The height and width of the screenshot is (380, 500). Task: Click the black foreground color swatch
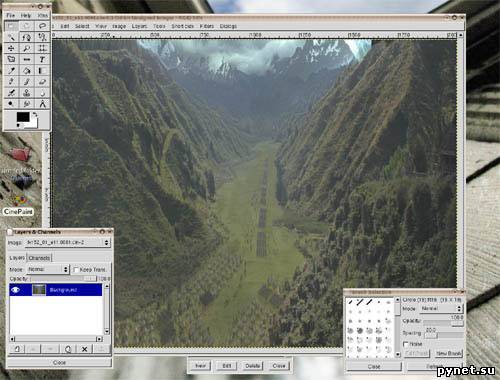click(x=23, y=117)
